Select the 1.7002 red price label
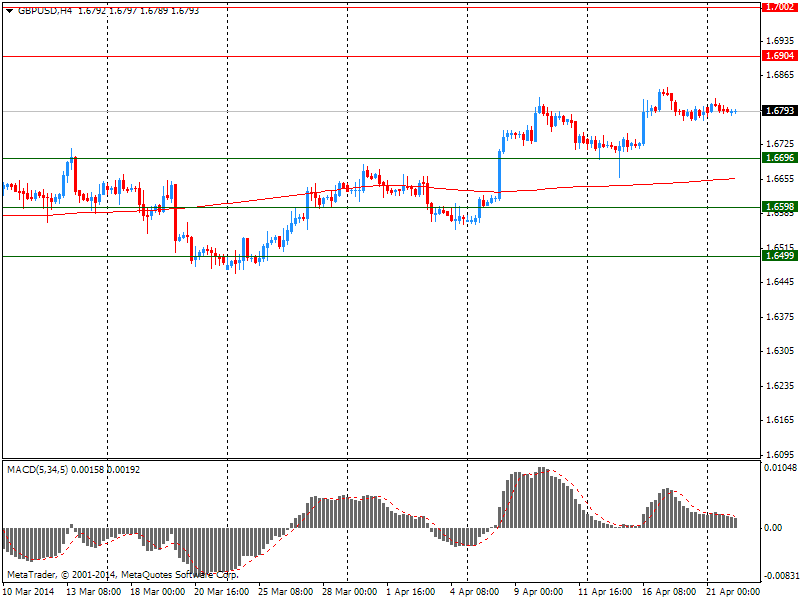Screen dimensions: 800x600 780,7
